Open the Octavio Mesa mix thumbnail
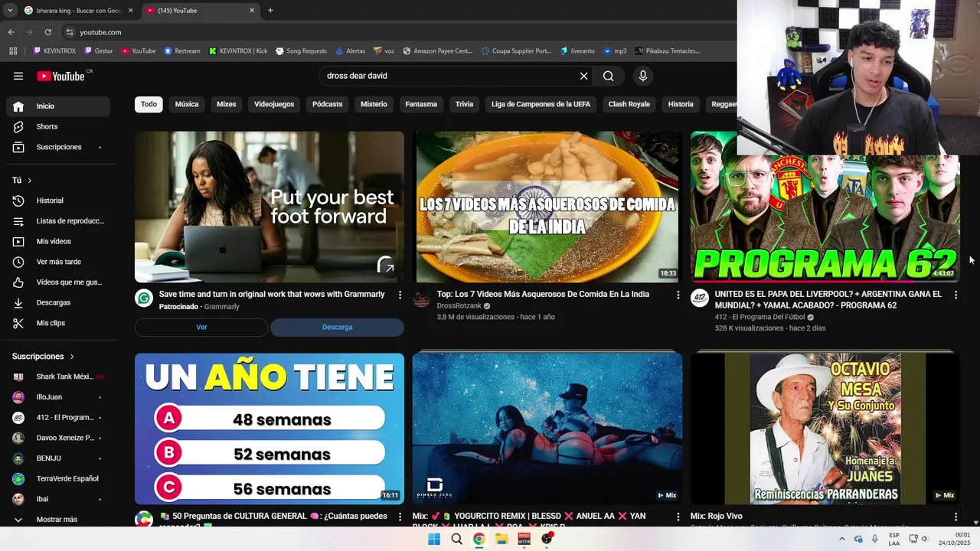Screen dimensions: 980x551 [x=825, y=429]
